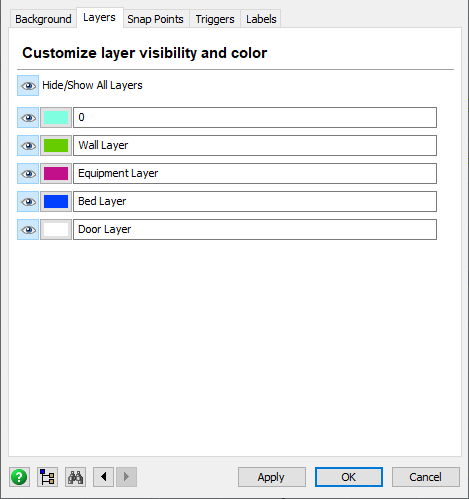Change the green Wall Layer color swatch
469x499 pixels.
pyautogui.click(x=56, y=145)
